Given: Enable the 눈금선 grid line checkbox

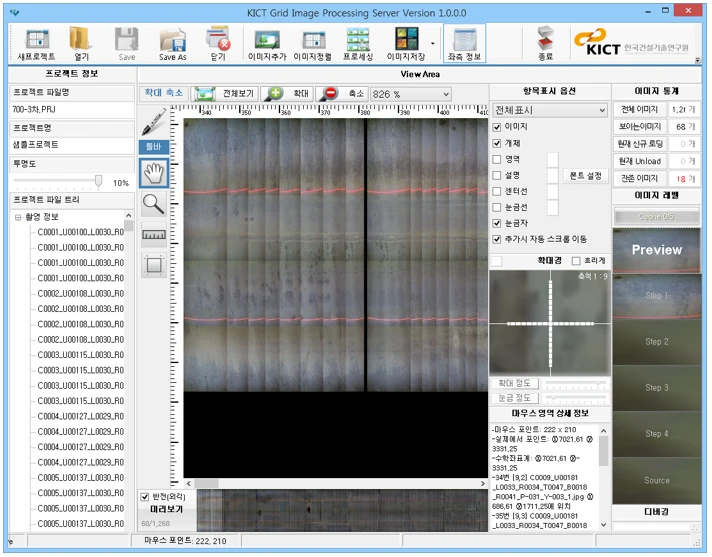Looking at the screenshot, I should 497,207.
